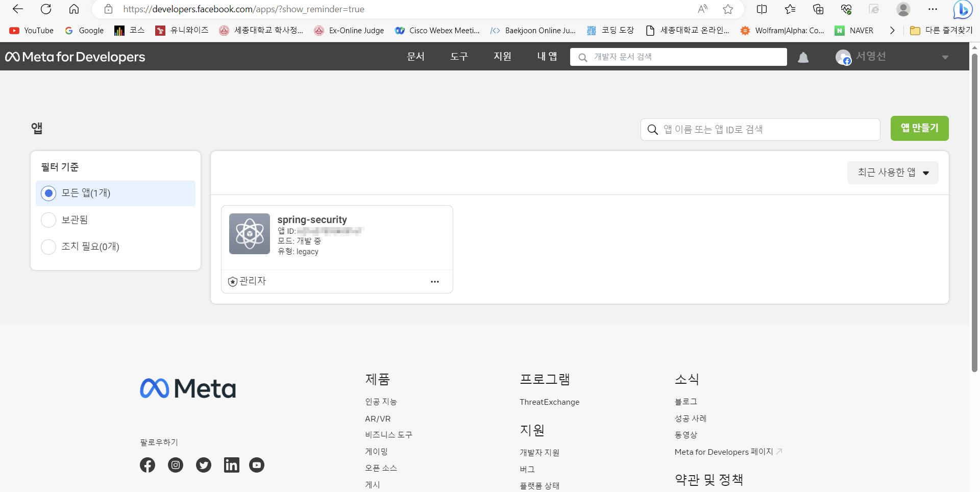Viewport: 980px width, 492px height.
Task: Click the read aloud icon
Action: point(703,9)
